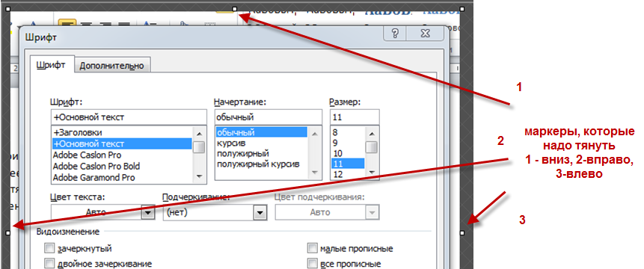Select обычный in the style list
The image size is (644, 269).
(x=261, y=132)
